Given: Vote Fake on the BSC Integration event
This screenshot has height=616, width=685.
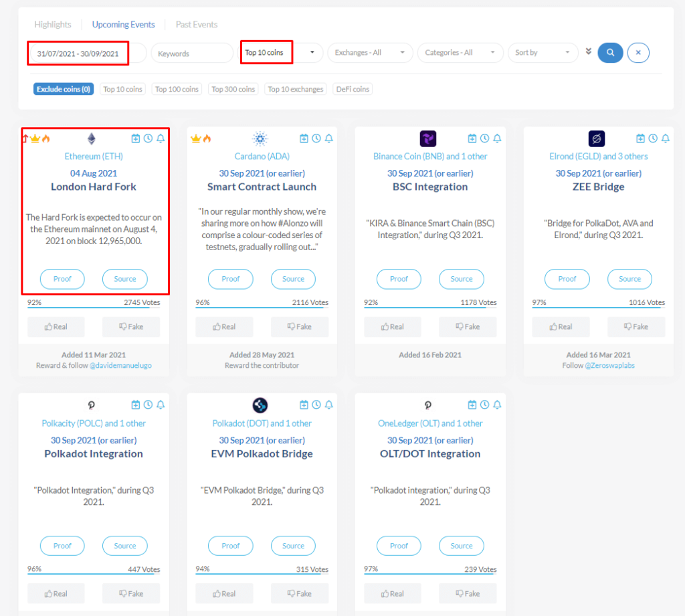Looking at the screenshot, I should point(468,327).
